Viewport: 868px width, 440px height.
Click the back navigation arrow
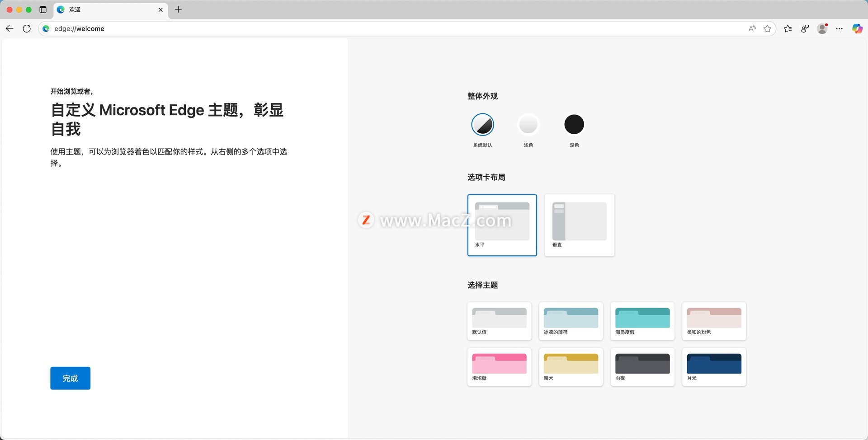(9, 28)
